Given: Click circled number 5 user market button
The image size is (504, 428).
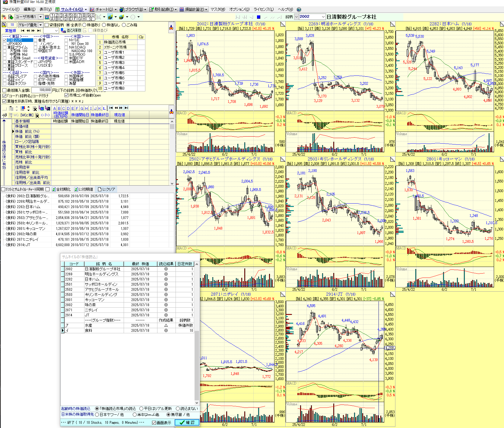Looking at the screenshot, I should pos(70,15).
